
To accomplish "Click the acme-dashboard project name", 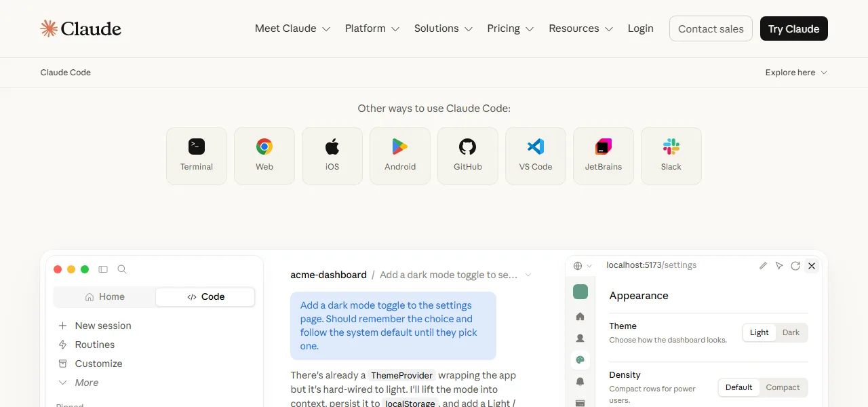I will click(329, 275).
